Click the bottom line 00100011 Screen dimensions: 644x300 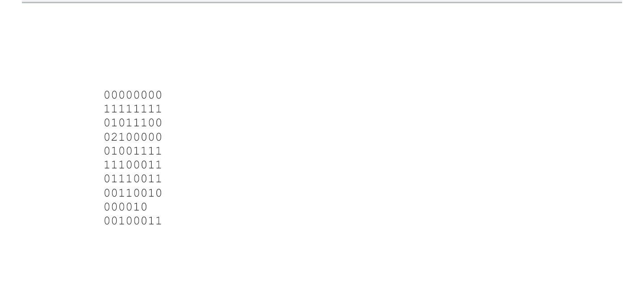coord(133,221)
